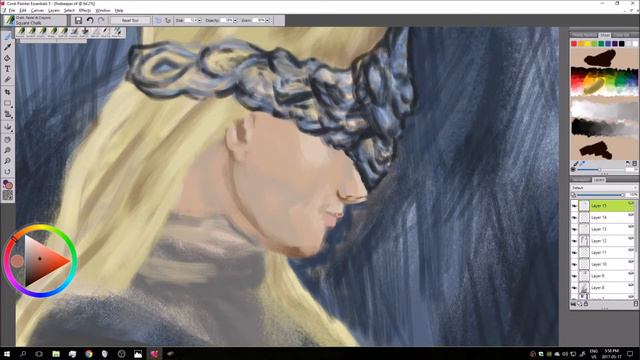Click the Windows Start button
Image resolution: width=640 pixels, height=360 pixels.
click(x=7, y=354)
